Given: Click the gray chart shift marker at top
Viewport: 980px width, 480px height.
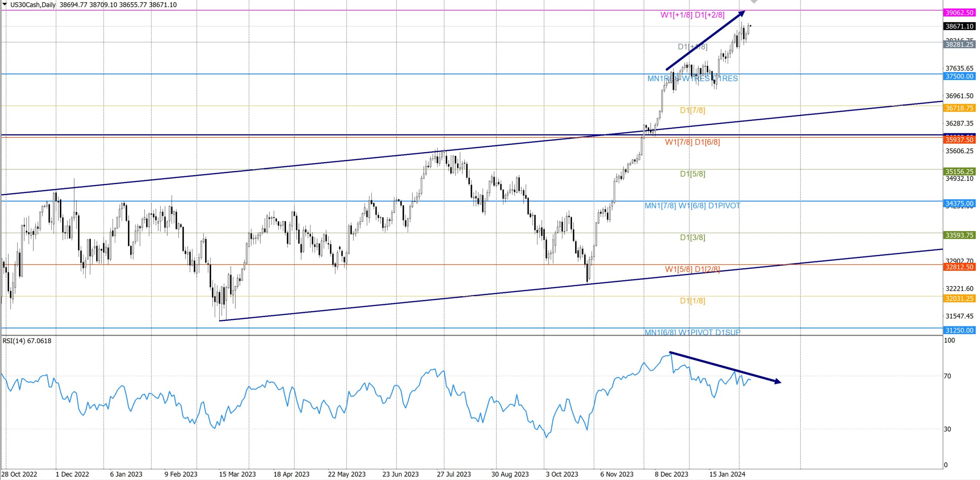Looking at the screenshot, I should pos(754,2).
